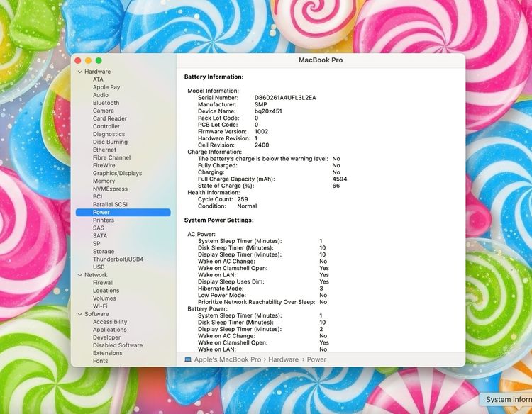This screenshot has width=532, height=414.
Task: Click the State of Charge value 66
Action: click(x=336, y=186)
